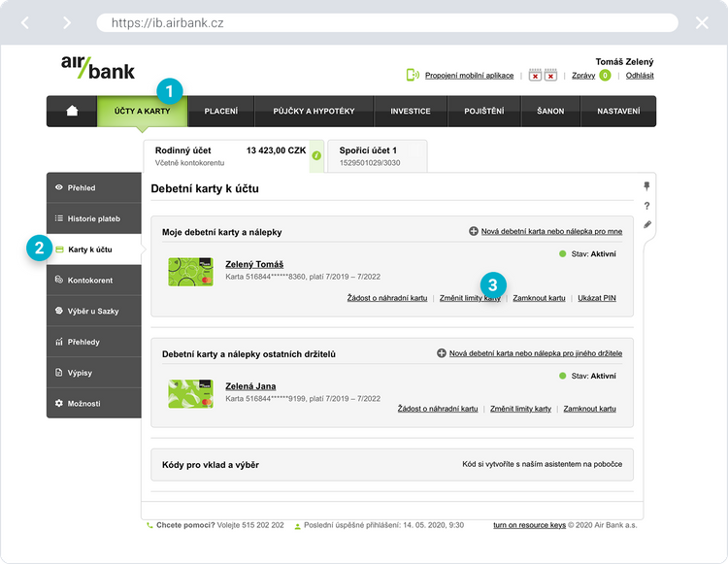Click Ukázat PIN link
Image resolution: width=728 pixels, height=564 pixels.
coord(596,298)
